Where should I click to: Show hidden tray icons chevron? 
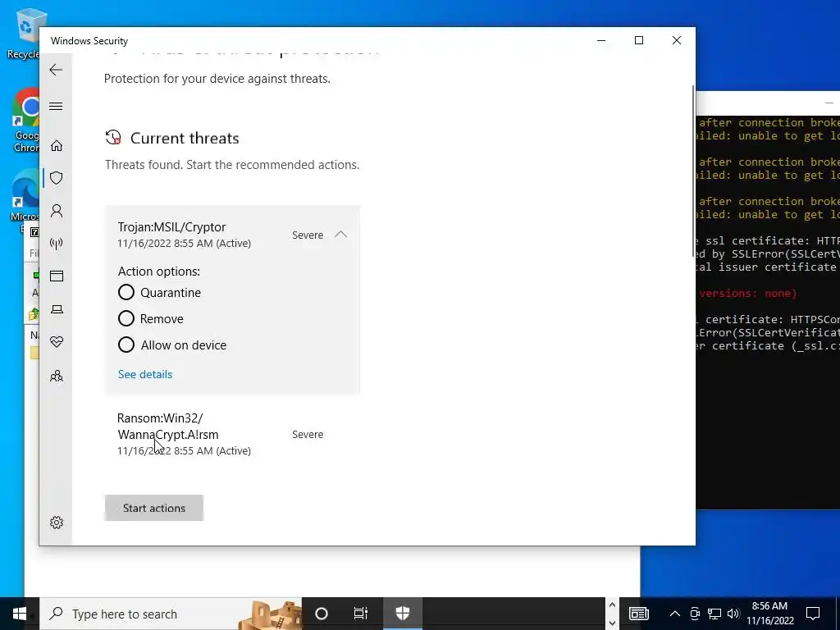675,614
